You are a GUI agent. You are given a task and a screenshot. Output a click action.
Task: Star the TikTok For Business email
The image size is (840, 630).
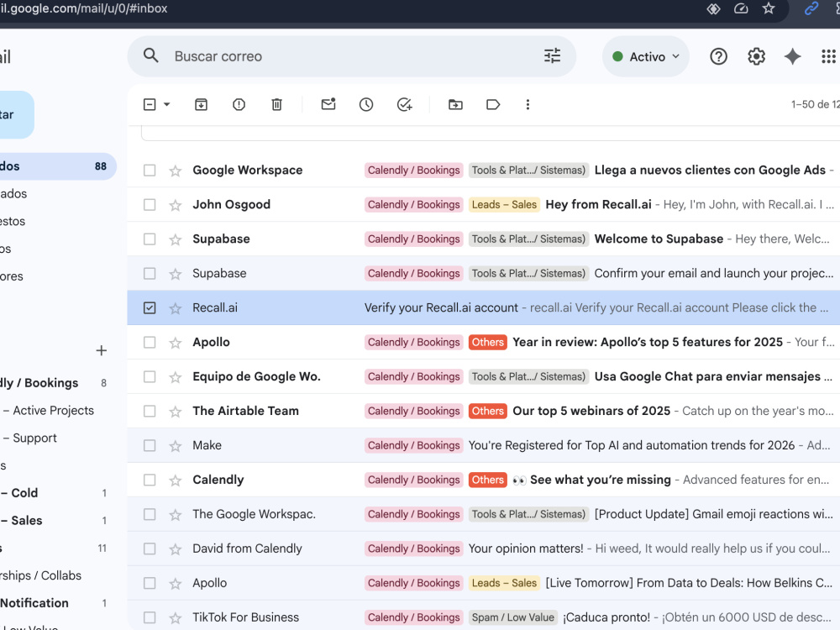point(176,618)
